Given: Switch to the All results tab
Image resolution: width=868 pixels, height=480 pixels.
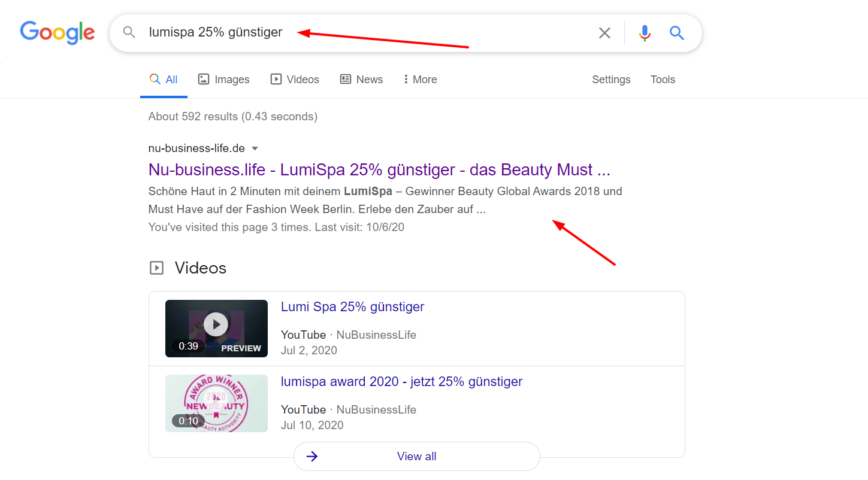Looking at the screenshot, I should point(164,78).
